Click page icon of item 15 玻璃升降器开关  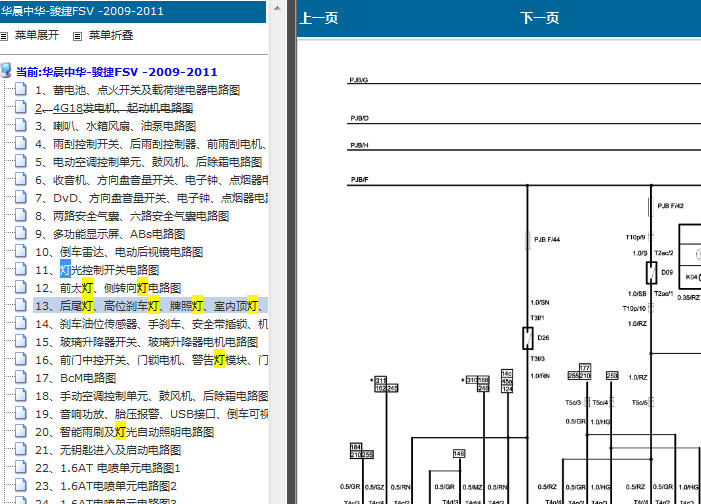(21, 341)
